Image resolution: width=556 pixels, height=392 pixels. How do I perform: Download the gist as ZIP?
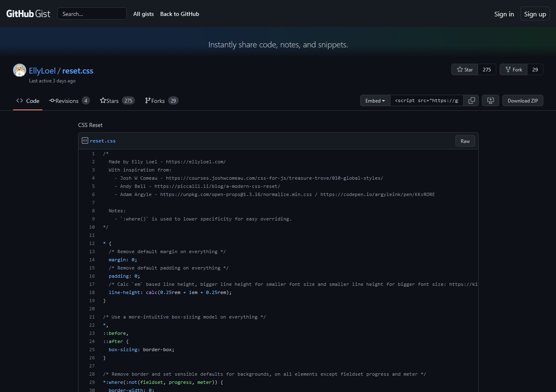pyautogui.click(x=522, y=100)
